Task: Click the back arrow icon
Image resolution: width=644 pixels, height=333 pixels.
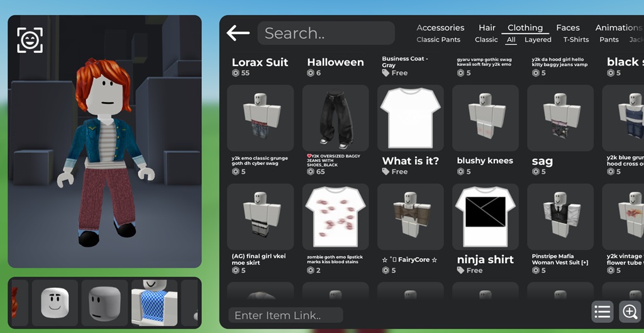Action: [x=238, y=33]
